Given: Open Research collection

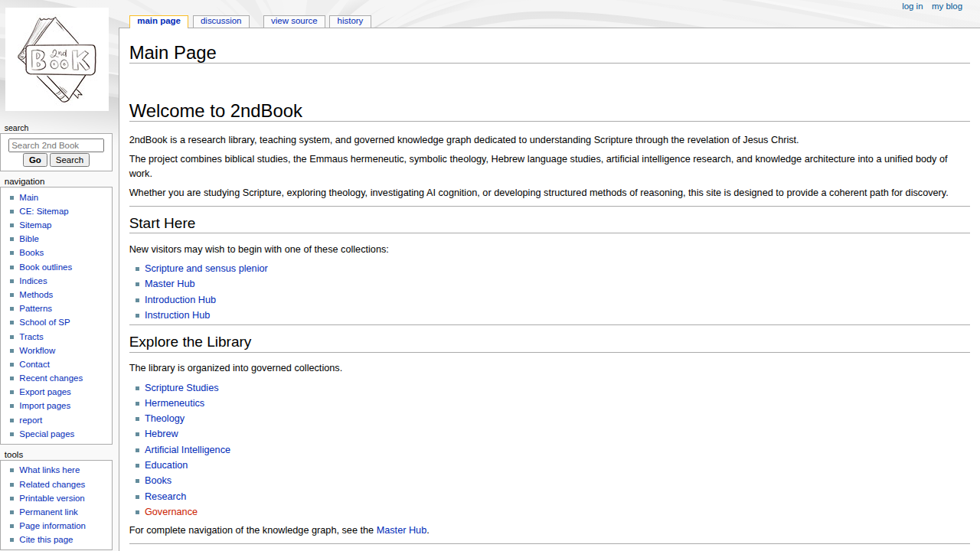Looking at the screenshot, I should point(165,497).
